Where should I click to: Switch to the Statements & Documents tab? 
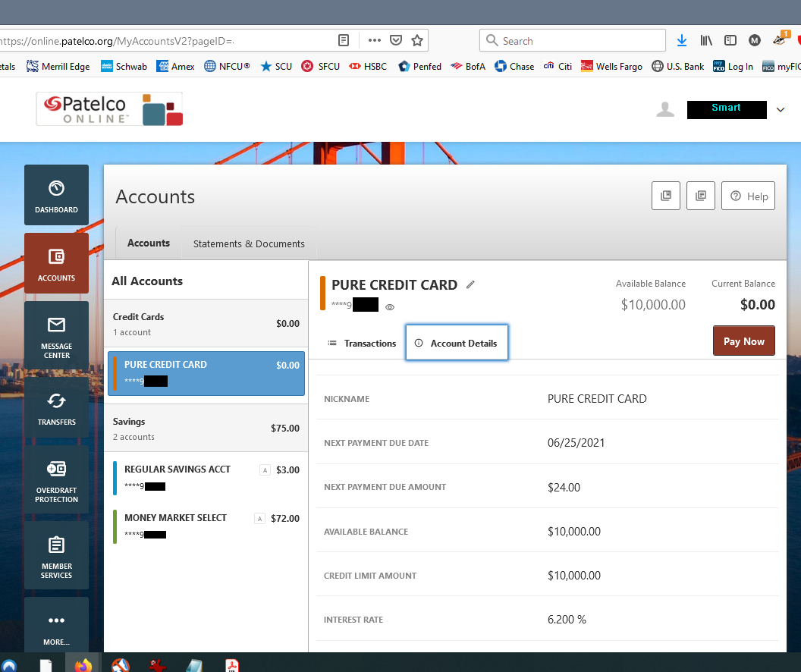(249, 243)
